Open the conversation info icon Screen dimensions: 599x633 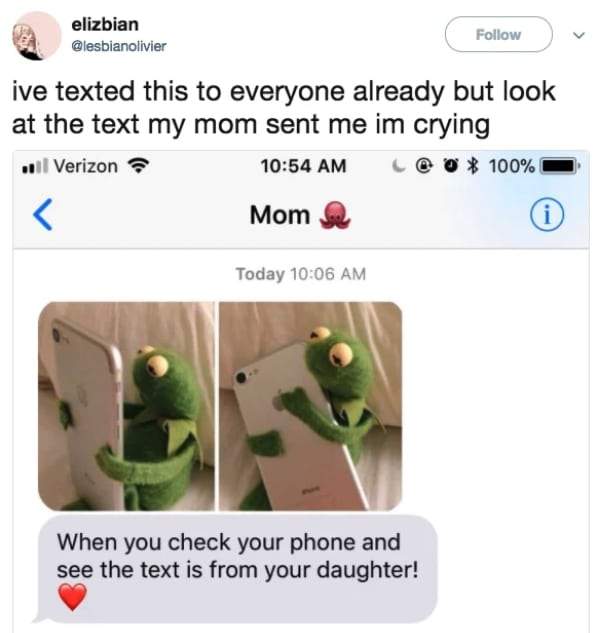(547, 214)
